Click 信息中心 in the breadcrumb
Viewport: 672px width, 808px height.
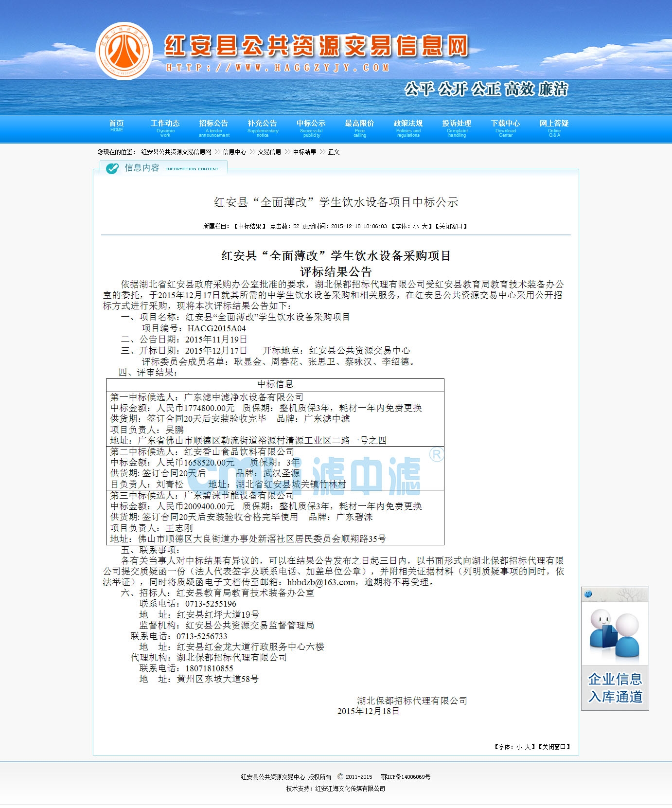point(234,152)
